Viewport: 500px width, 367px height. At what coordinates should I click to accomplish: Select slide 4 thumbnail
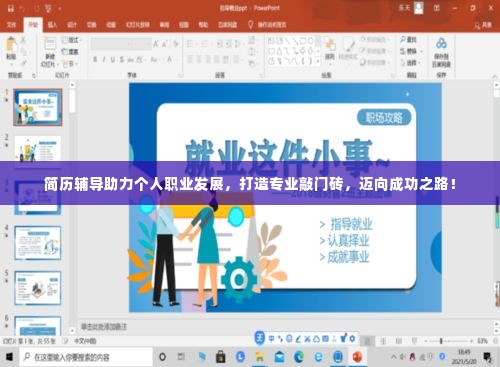pos(38,243)
